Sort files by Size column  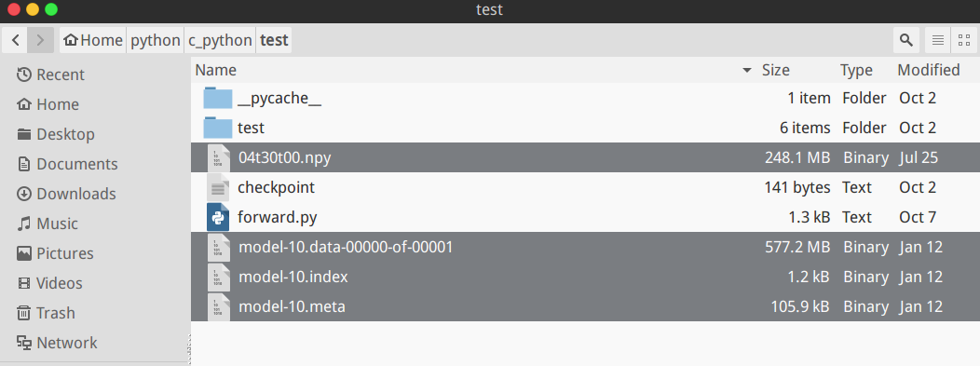776,70
